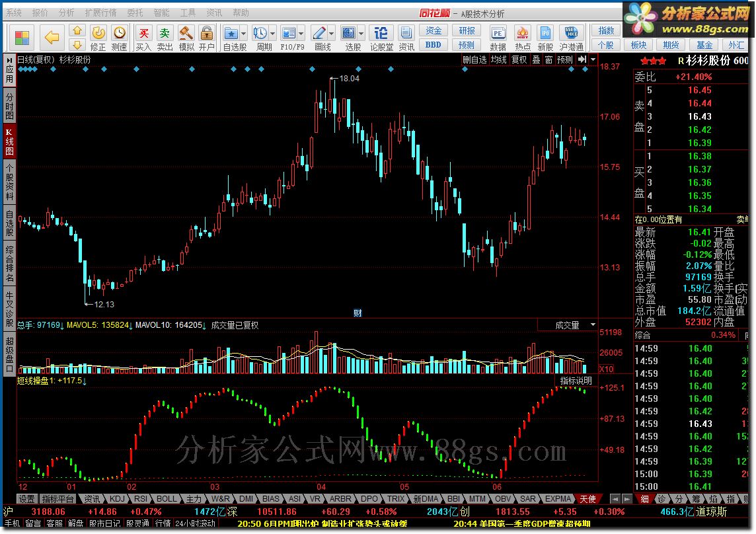Open the 资讯 news document icon
The width and height of the screenshot is (756, 534).
406,33
